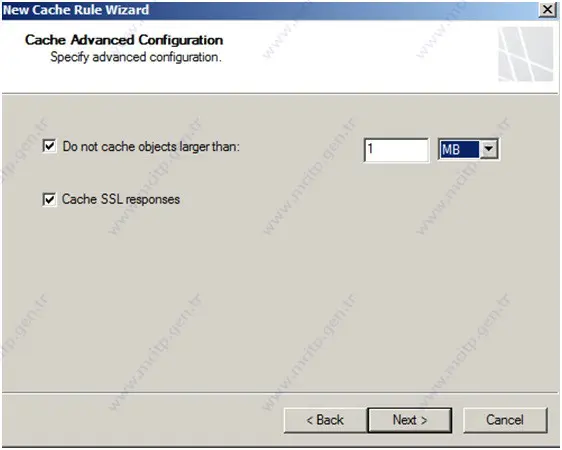Screen dimensions: 562x450
Task: Cancel the cache rule wizard
Action: pos(505,420)
